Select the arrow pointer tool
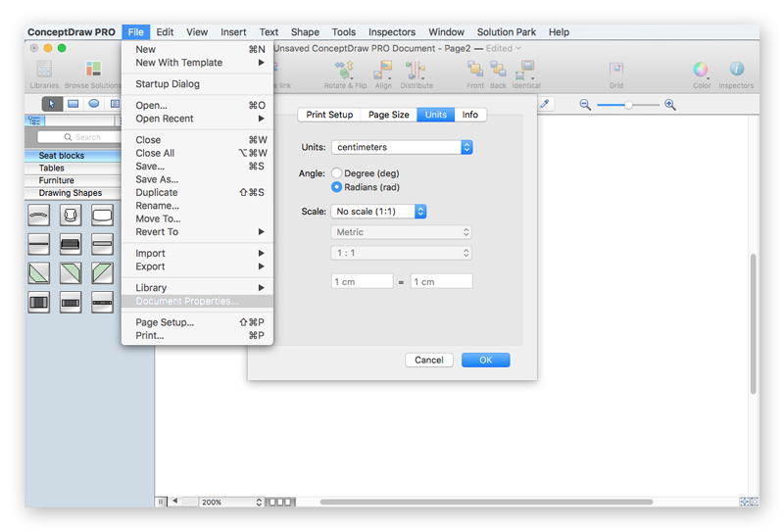Image resolution: width=784 pixels, height=532 pixels. [x=52, y=104]
